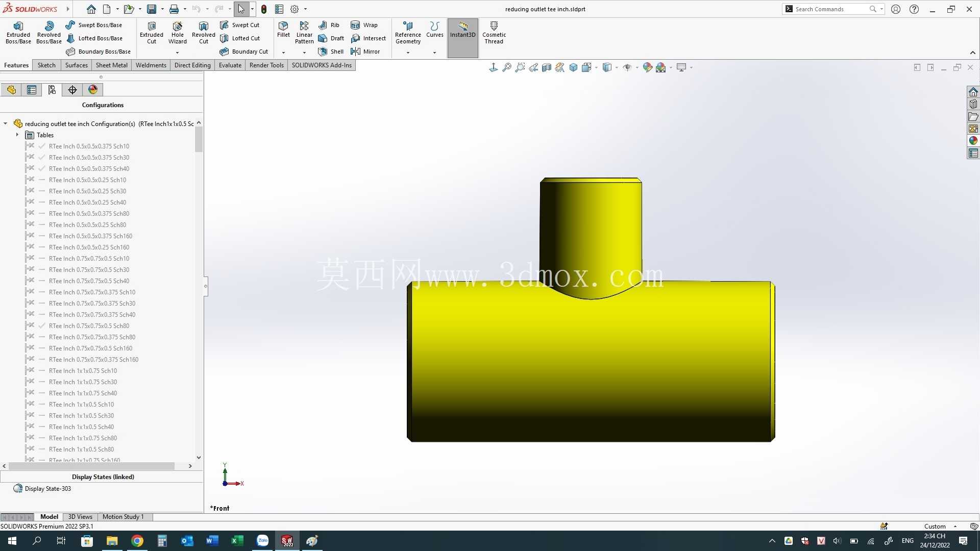Select the Extruded Boss/Base tool
Viewport: 980px width, 551px height.
point(18,33)
